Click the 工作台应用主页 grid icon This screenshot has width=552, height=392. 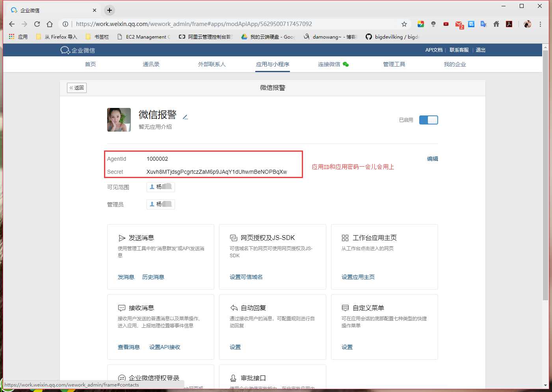[345, 238]
